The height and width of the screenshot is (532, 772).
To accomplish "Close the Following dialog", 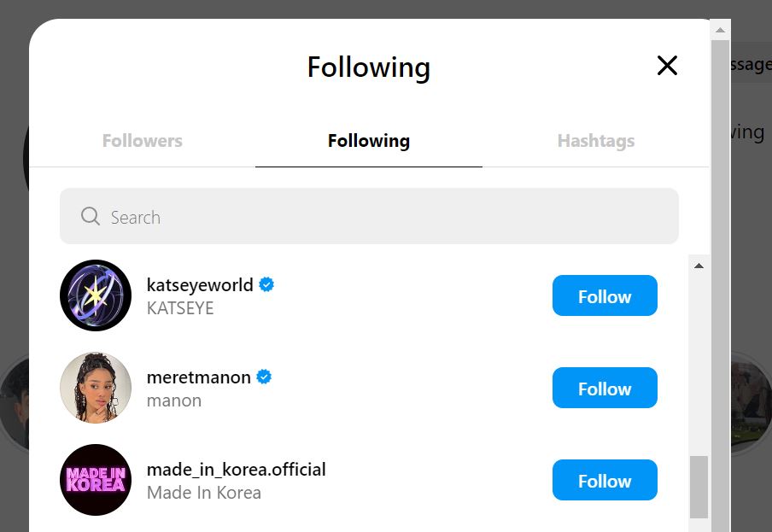I will (667, 65).
